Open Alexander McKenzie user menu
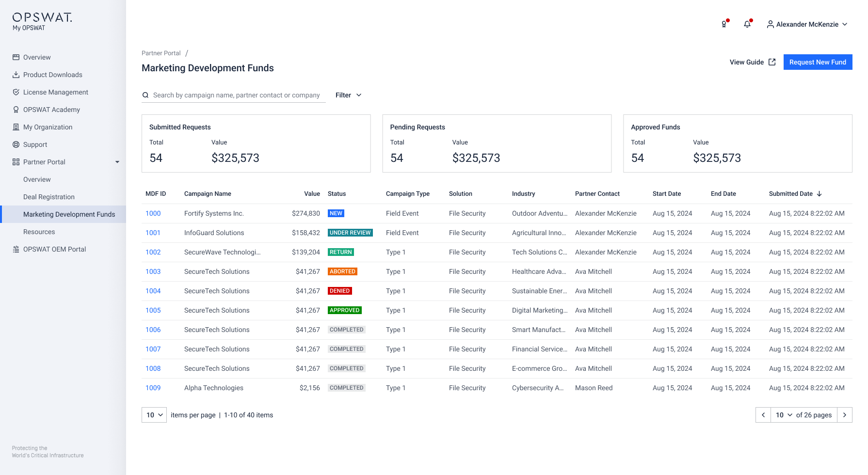 pos(807,24)
